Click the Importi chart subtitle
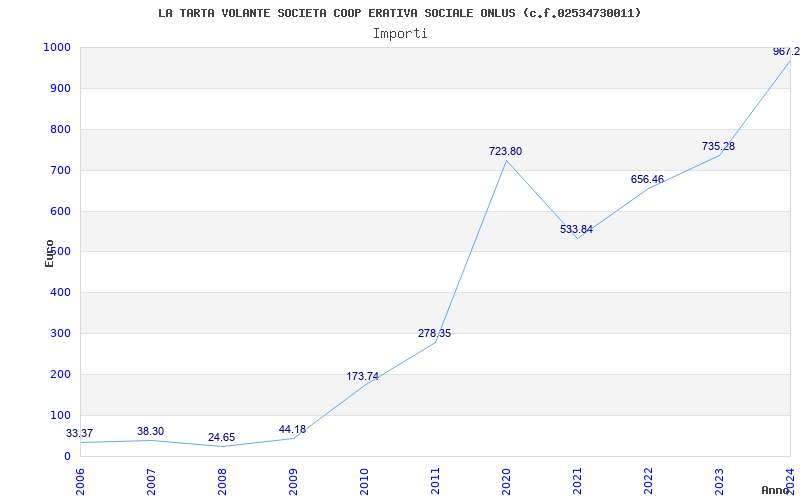This screenshot has height=500, width=800. tap(400, 33)
